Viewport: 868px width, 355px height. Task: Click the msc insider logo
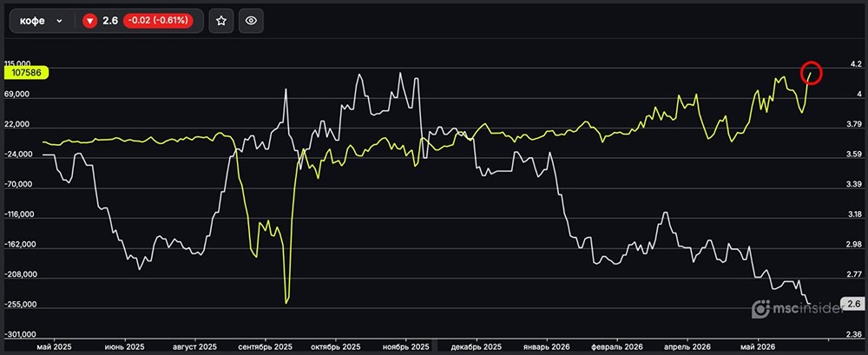click(x=796, y=309)
